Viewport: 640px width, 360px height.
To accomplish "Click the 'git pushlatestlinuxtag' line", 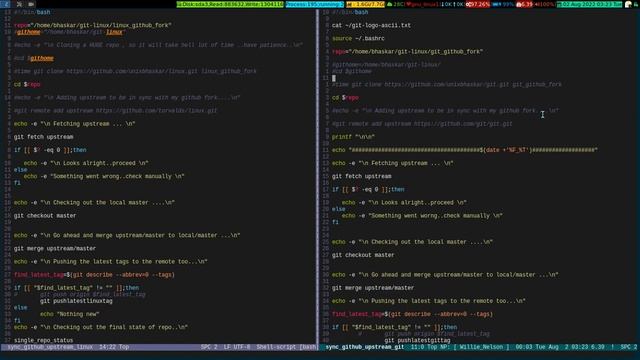I will 76,301.
